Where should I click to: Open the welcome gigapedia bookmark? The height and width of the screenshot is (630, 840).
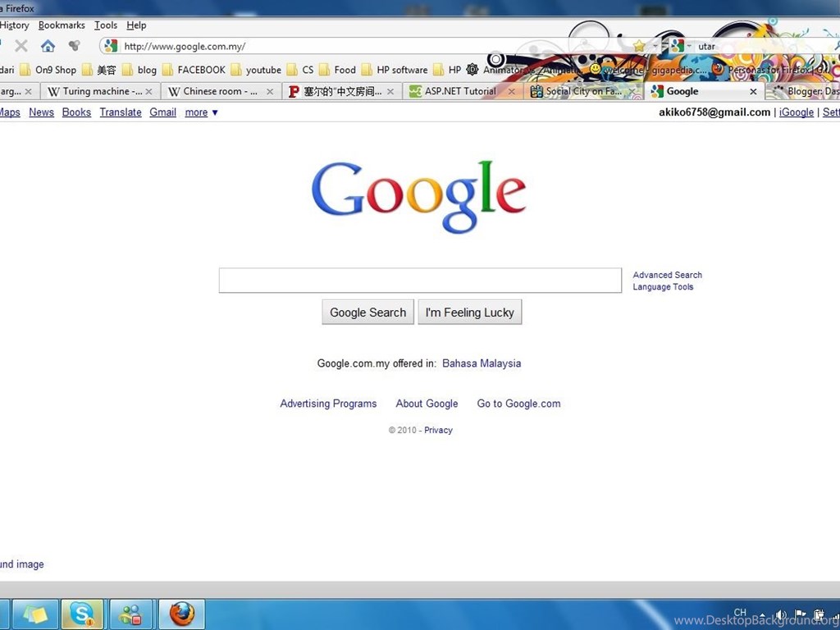click(x=648, y=70)
